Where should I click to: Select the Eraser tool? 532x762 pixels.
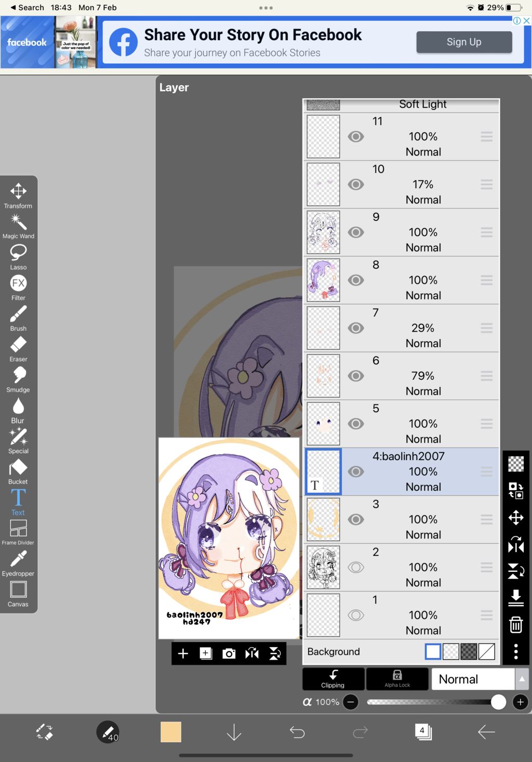click(x=18, y=349)
